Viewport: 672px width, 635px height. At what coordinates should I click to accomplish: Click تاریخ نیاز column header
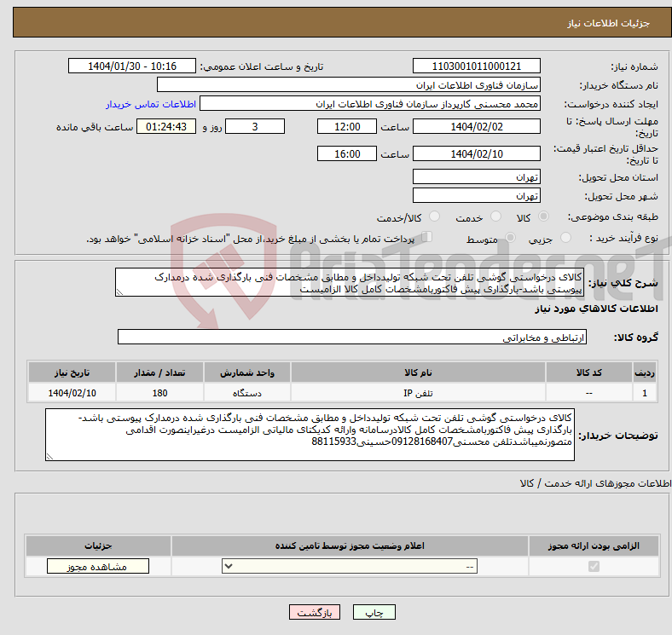[72, 372]
